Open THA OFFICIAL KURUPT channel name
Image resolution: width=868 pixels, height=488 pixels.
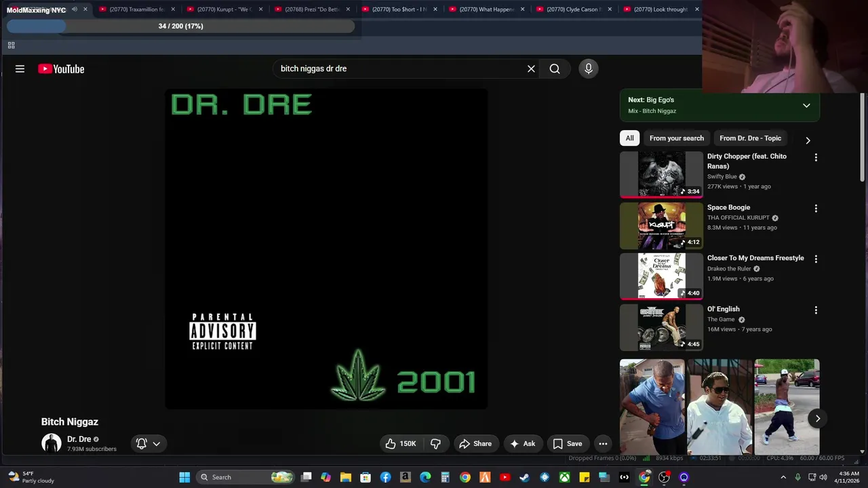(738, 218)
